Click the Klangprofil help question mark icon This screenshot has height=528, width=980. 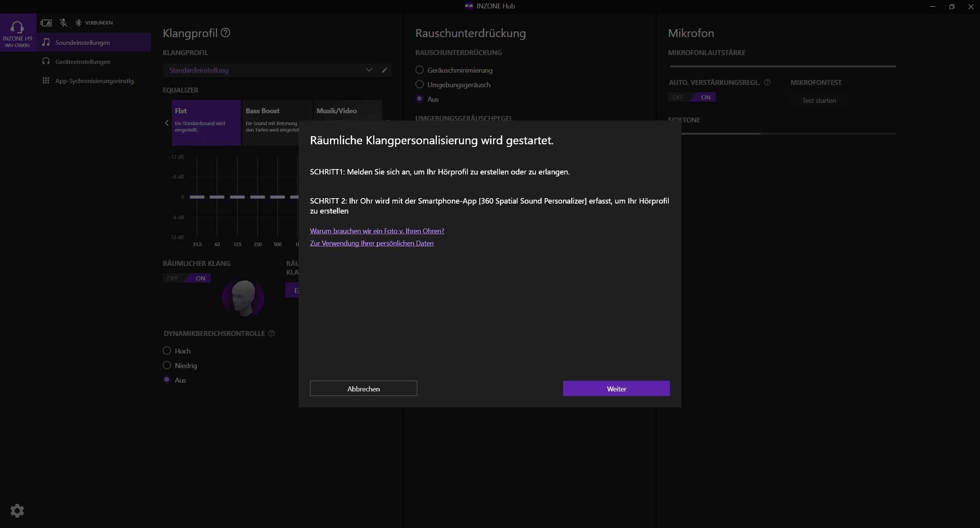(x=226, y=33)
